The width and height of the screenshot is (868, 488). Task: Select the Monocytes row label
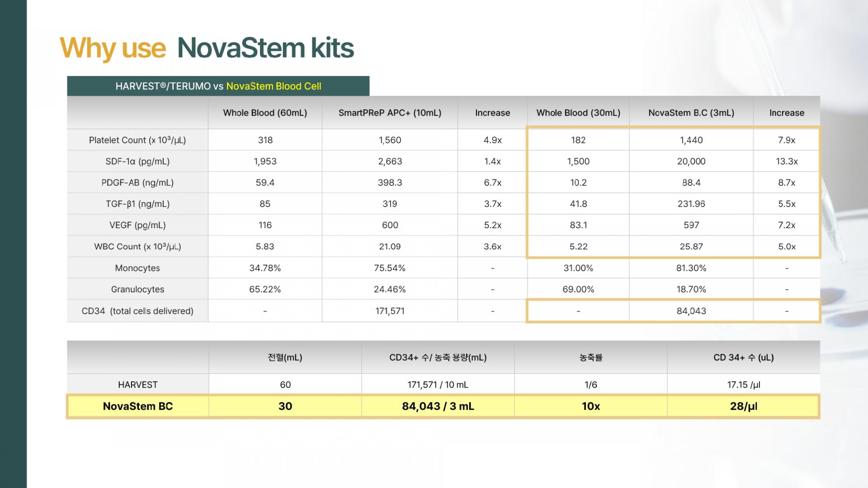click(x=137, y=268)
